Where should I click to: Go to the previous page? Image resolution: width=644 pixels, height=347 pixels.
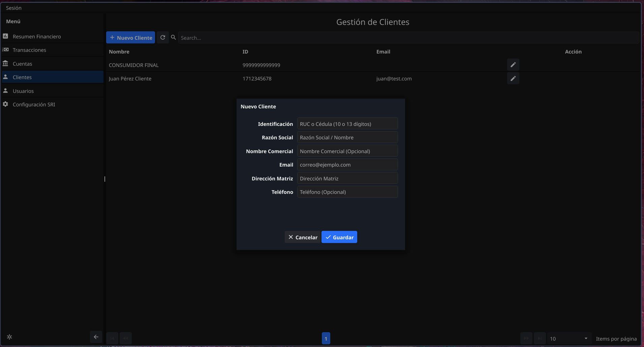coord(125,338)
